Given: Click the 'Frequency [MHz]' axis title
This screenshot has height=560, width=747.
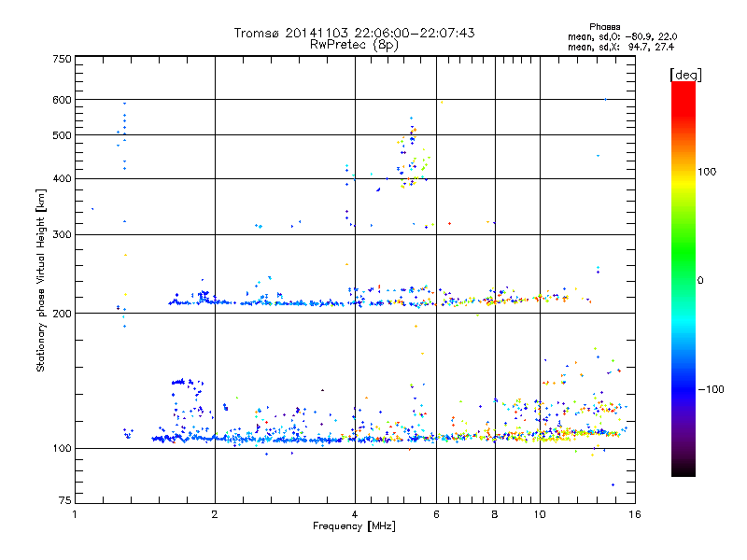Looking at the screenshot, I should [x=354, y=526].
